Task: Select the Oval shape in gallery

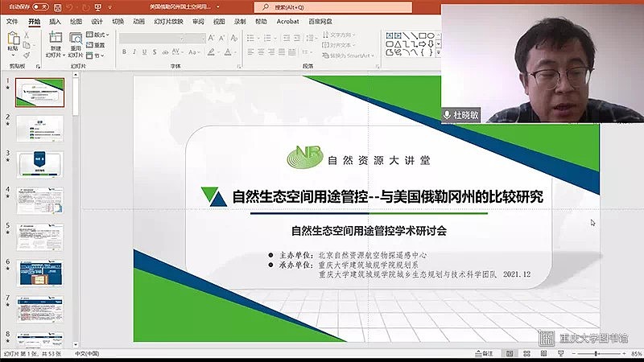Action: pyautogui.click(x=431, y=35)
